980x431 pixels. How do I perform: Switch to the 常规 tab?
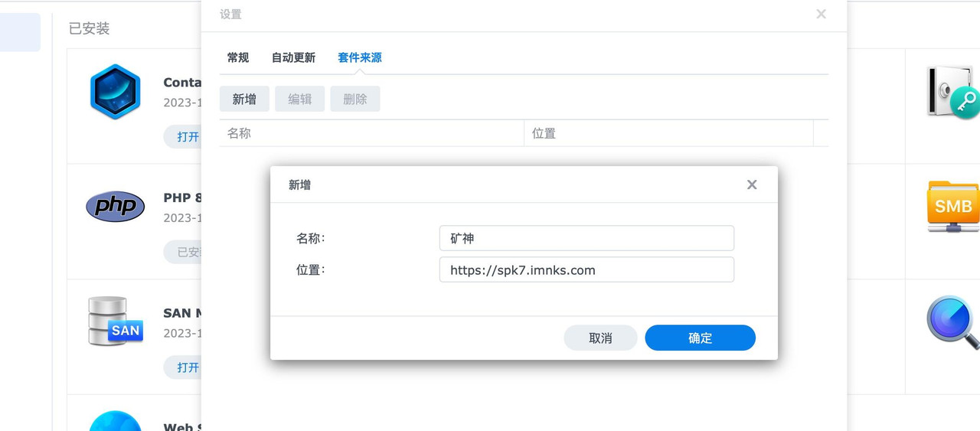(238, 57)
